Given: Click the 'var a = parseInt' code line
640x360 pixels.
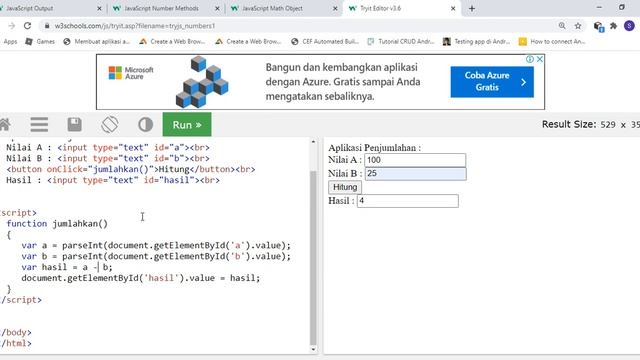Looking at the screenshot, I should pyautogui.click(x=156, y=245).
